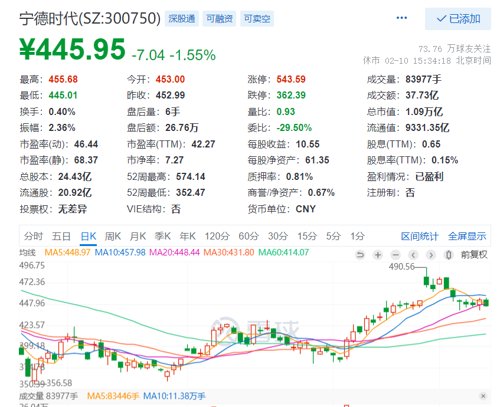Viewport: 500px width, 407px height.
Task: Open the three-dots more options menu
Action: tap(402, 18)
